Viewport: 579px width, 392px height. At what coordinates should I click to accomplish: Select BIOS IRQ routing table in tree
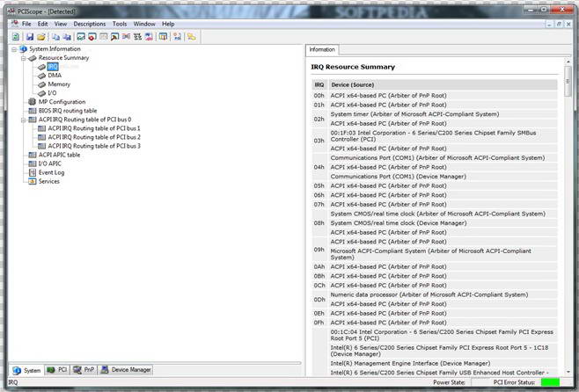[68, 111]
